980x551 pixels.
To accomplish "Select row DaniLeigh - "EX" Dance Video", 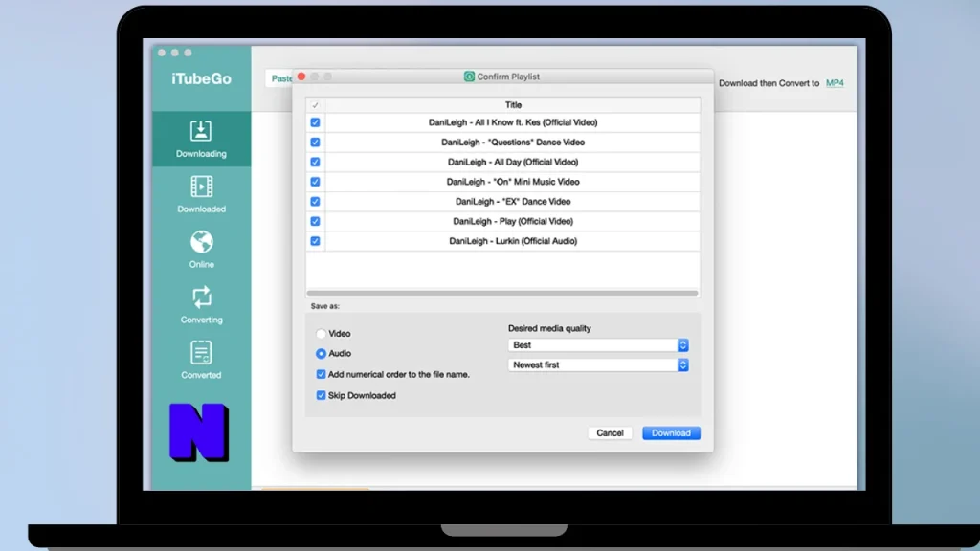I will 513,202.
